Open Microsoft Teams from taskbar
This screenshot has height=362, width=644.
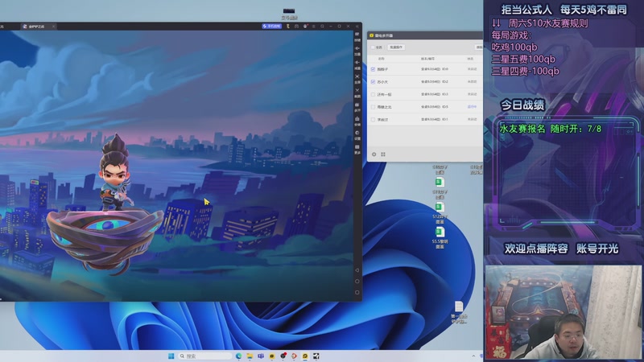click(x=261, y=356)
